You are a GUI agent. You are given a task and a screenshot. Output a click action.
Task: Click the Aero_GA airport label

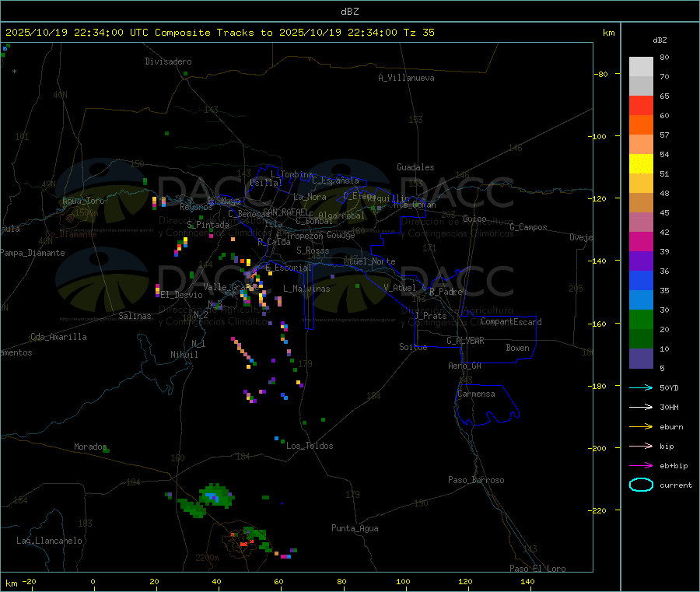coord(464,366)
